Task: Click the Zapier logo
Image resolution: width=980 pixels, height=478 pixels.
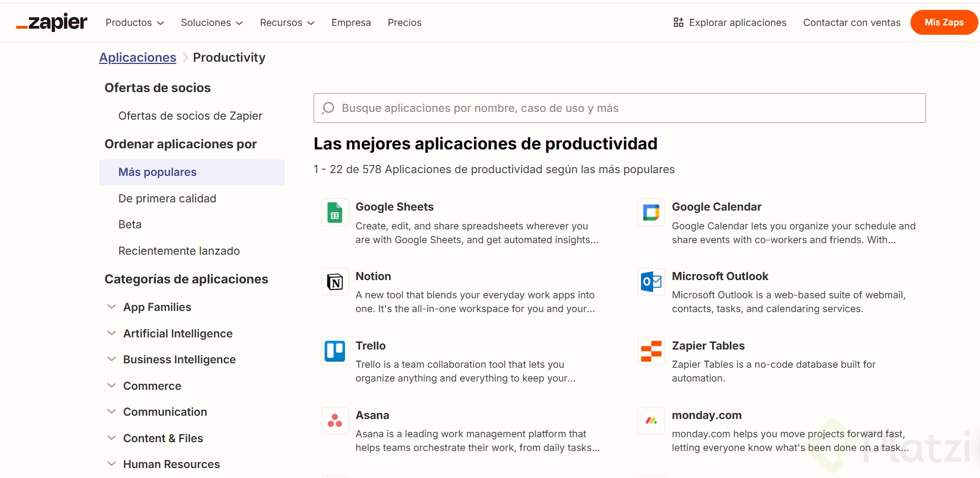Action: pyautogui.click(x=52, y=23)
